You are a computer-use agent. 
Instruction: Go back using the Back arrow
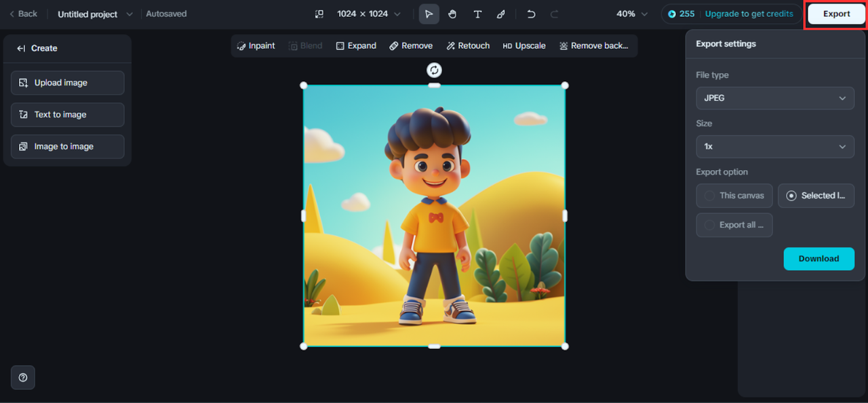point(23,14)
